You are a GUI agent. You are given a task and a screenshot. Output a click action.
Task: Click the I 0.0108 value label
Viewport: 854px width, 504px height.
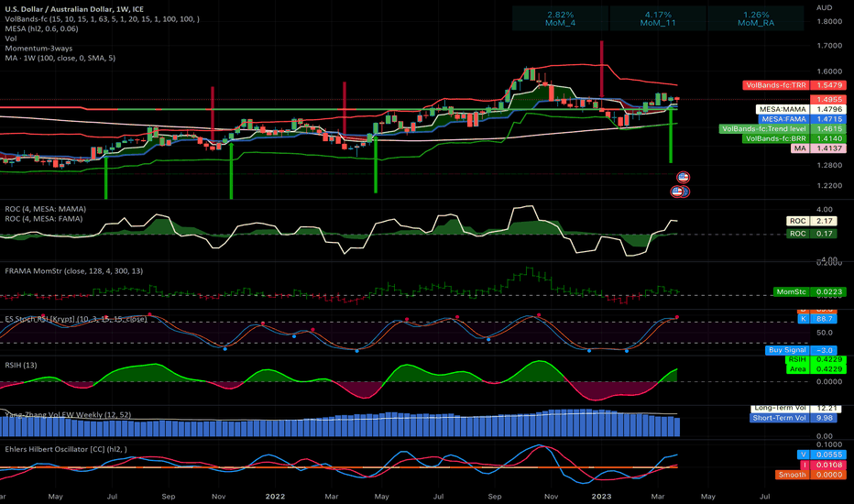pos(822,465)
